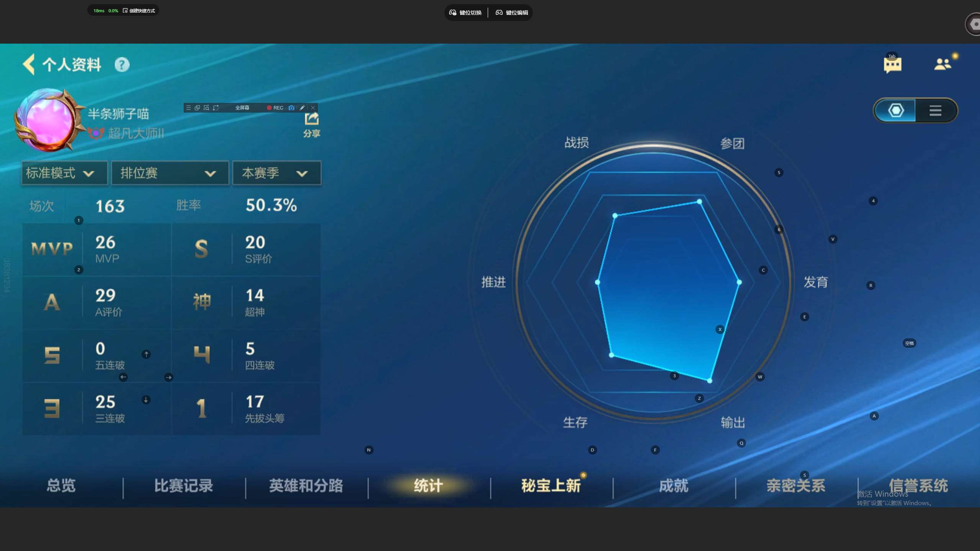Open the 英雄和分路 tab
The height and width of the screenshot is (551, 980).
pos(306,486)
